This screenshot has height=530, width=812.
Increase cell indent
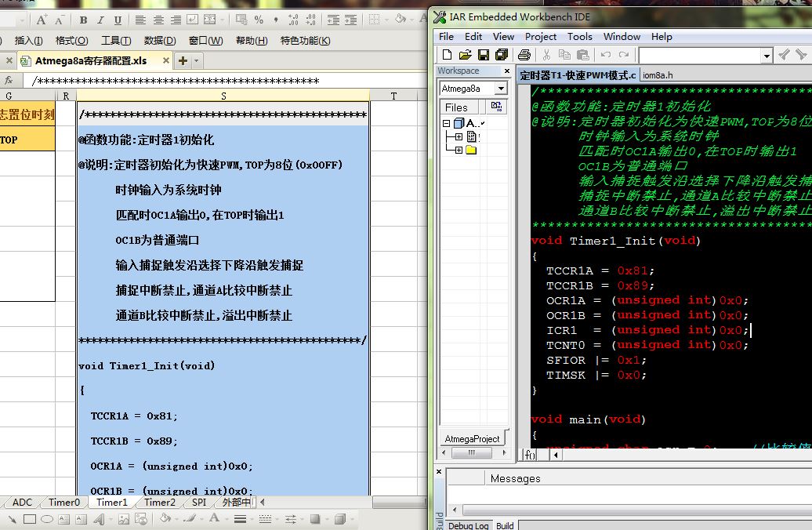coord(350,20)
